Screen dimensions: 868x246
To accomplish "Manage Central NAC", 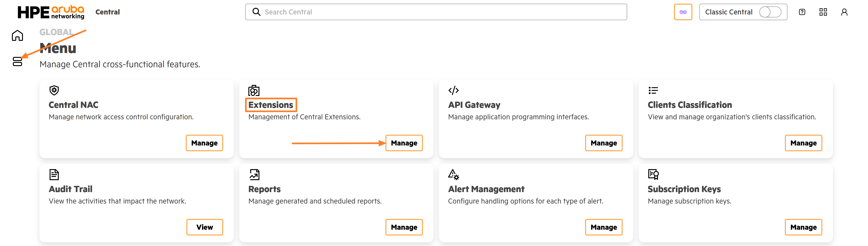I will tap(205, 143).
